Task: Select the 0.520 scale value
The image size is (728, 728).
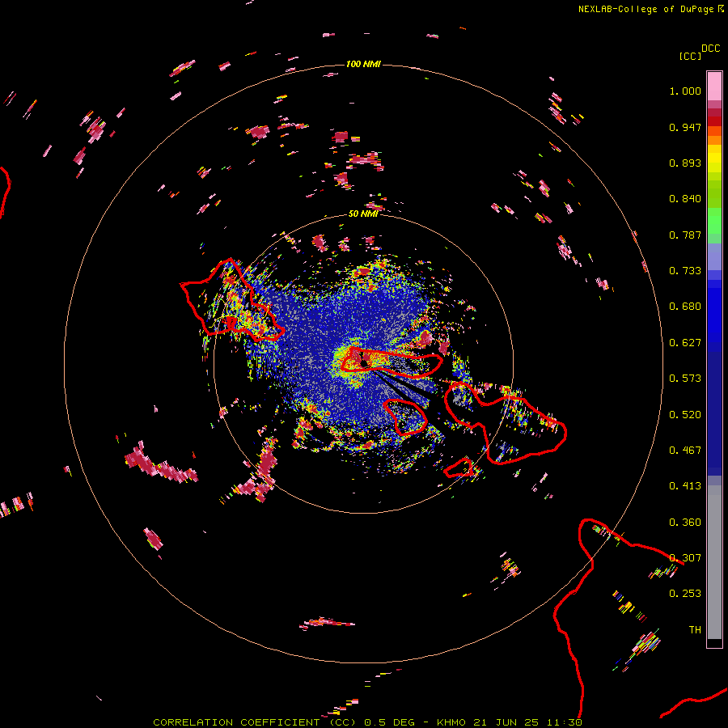Action: (685, 415)
